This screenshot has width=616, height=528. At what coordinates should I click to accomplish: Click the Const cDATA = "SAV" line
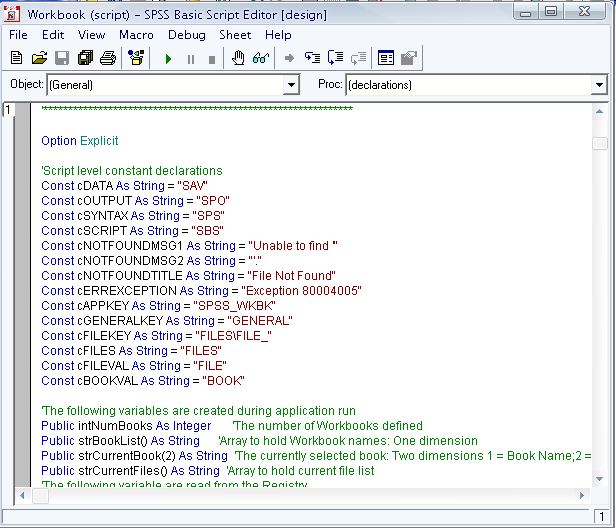pyautogui.click(x=125, y=186)
